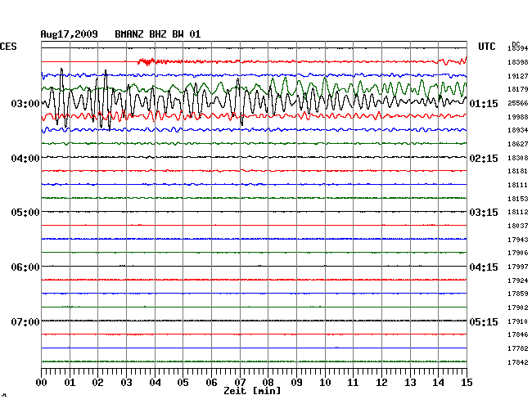Click the 03 minute axis tick label
This screenshot has height=404, width=532.
[x=127, y=383]
